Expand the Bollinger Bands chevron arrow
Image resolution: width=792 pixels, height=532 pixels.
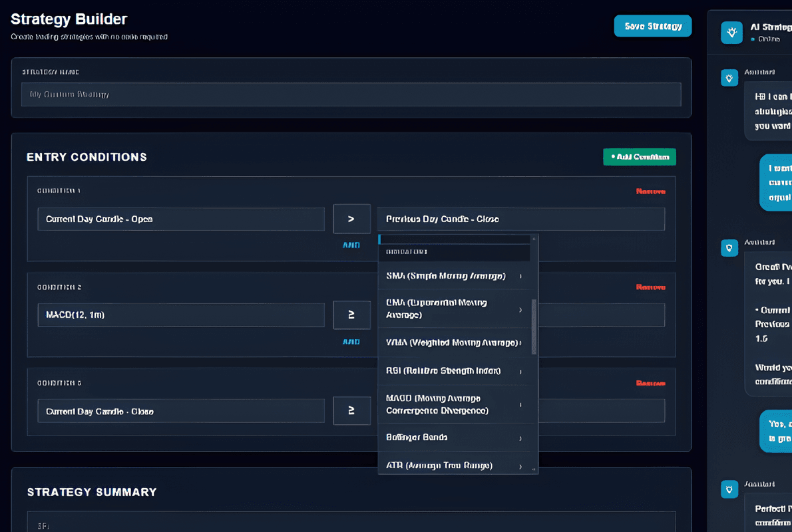click(520, 438)
